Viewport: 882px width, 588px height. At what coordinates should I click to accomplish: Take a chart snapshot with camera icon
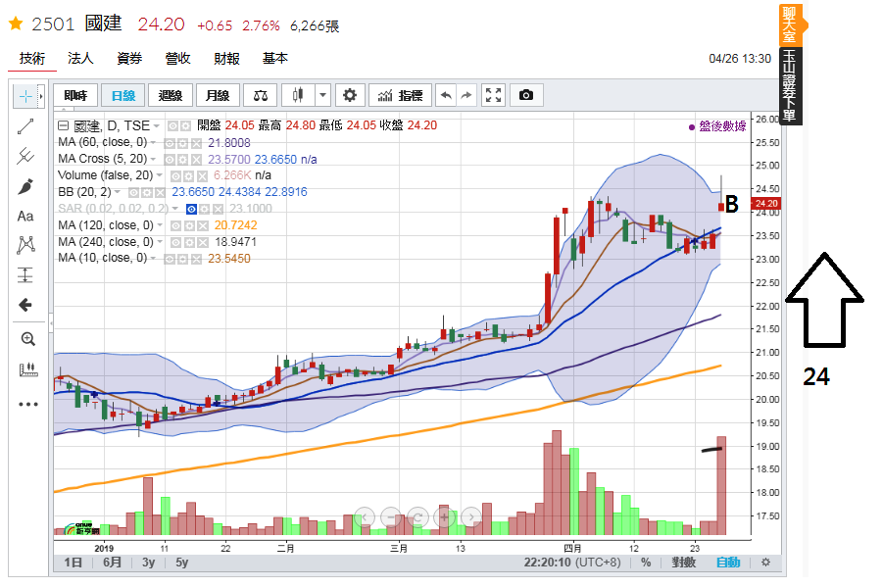click(526, 96)
